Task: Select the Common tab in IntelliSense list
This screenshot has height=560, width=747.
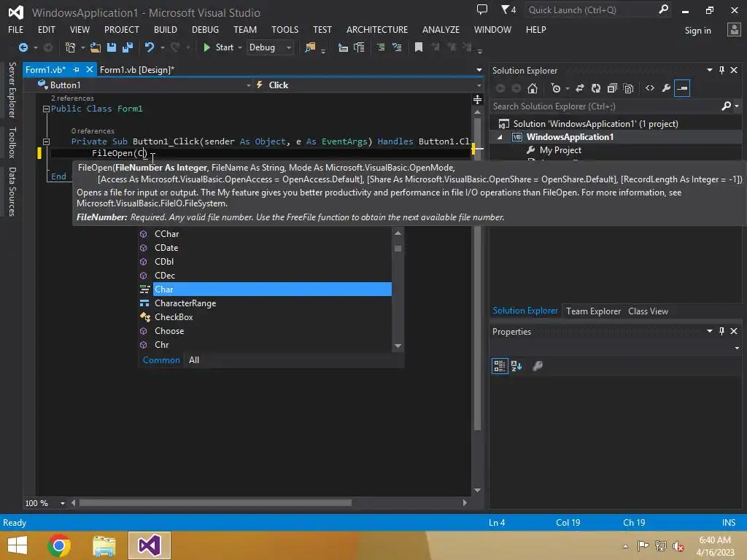Action: (x=161, y=360)
